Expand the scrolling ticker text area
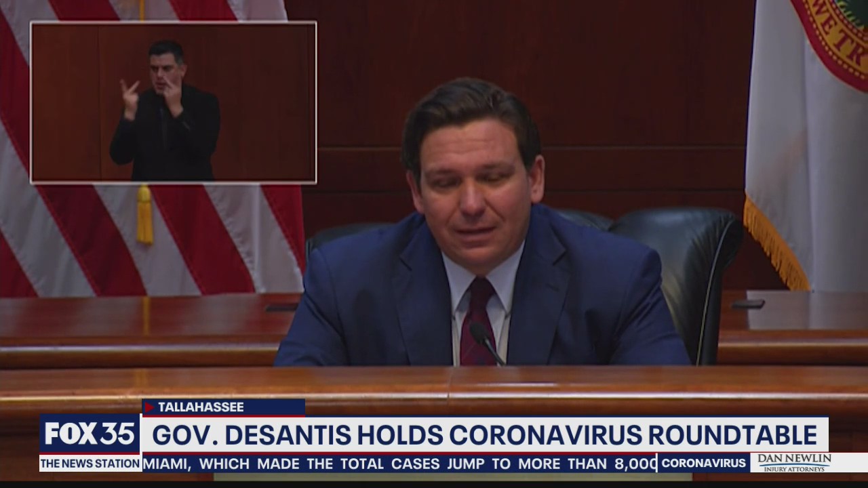The image size is (868, 488). coord(400,464)
